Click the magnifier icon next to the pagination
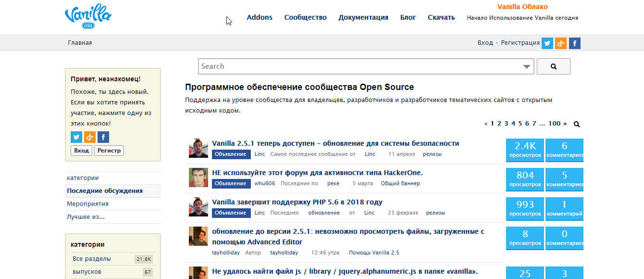 point(576,124)
